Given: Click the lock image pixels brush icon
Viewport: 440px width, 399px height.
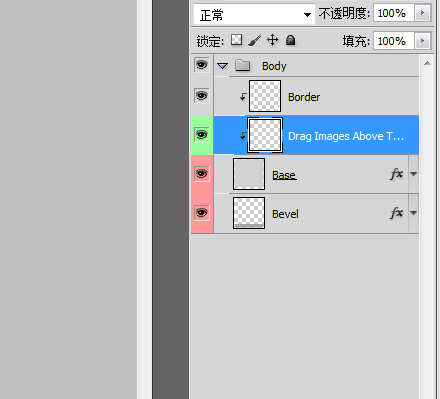Looking at the screenshot, I should pyautogui.click(x=255, y=40).
